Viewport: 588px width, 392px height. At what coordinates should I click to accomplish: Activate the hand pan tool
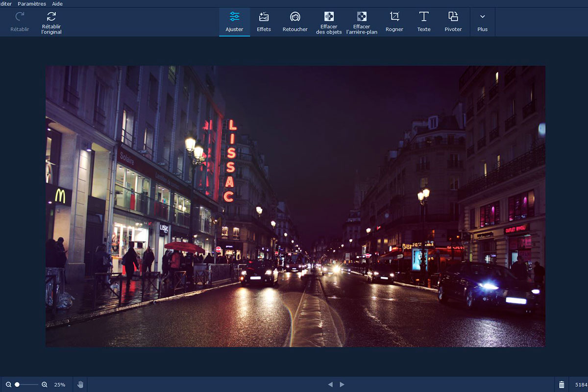click(x=80, y=385)
